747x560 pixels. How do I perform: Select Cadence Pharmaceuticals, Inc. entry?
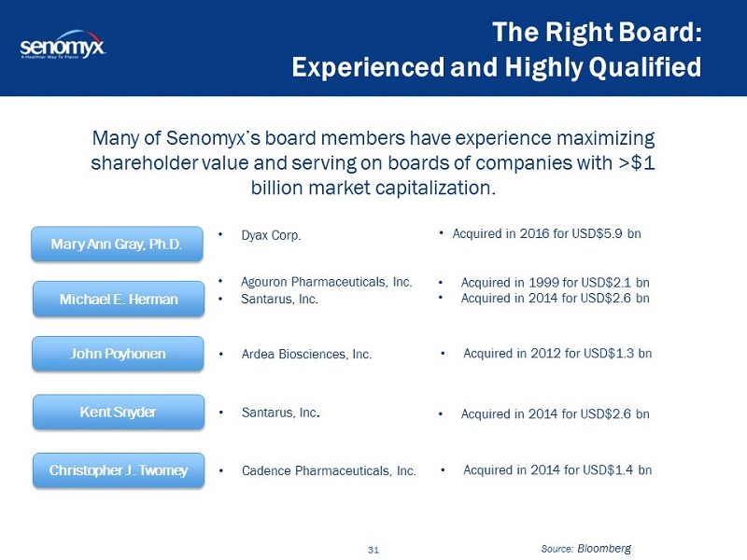click(x=328, y=471)
